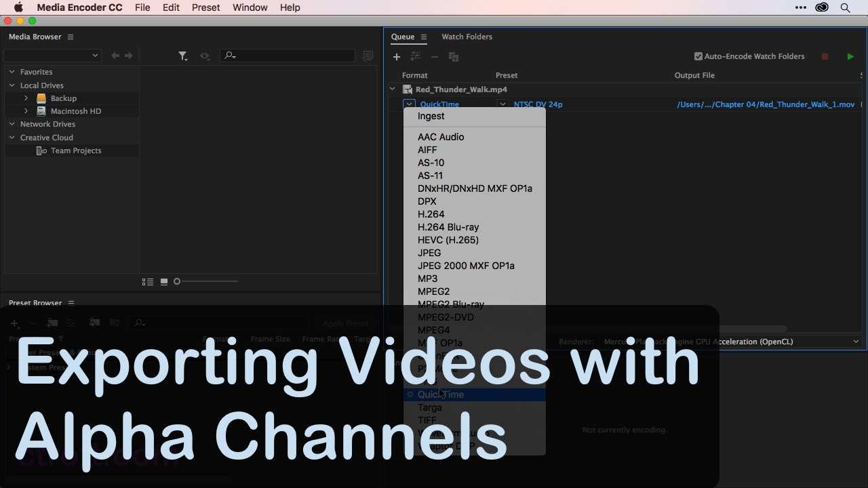This screenshot has height=488, width=868.
Task: Click the Backup drive icon
Action: [x=41, y=98]
